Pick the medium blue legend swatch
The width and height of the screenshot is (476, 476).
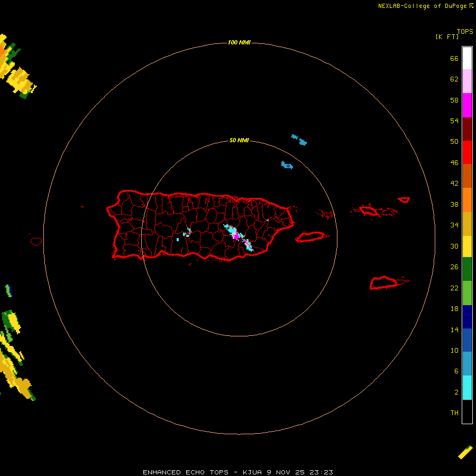(x=467, y=340)
